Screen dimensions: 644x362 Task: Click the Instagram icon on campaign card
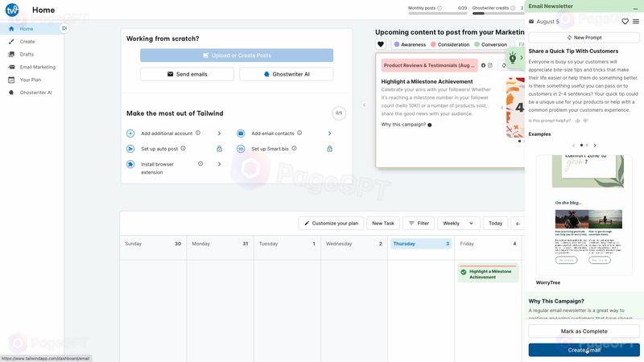pyautogui.click(x=490, y=65)
